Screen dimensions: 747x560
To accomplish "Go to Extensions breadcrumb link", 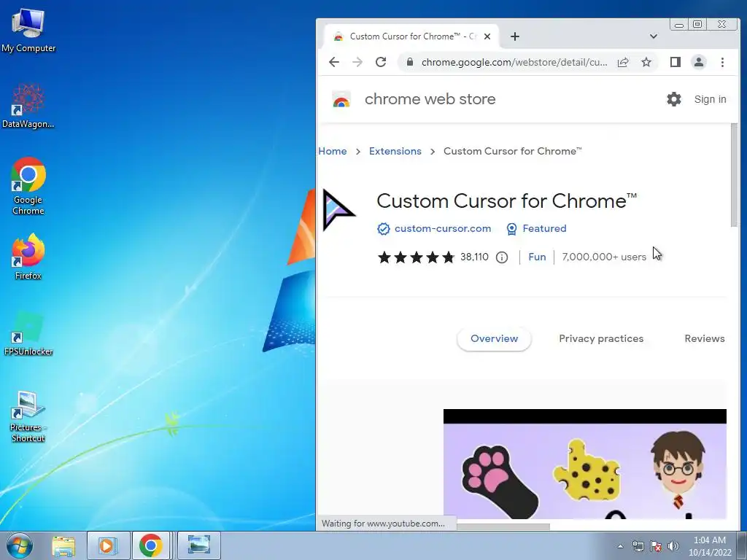I will [395, 151].
